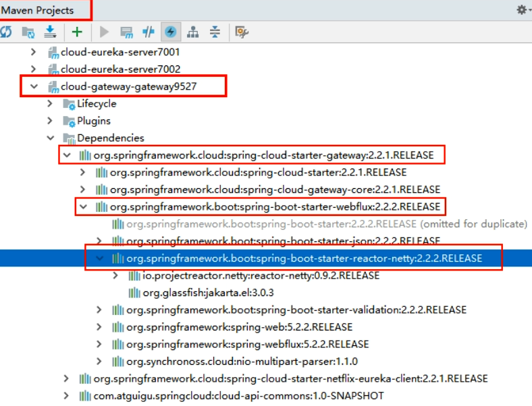Add Maven Projects with plus icon

(77, 32)
